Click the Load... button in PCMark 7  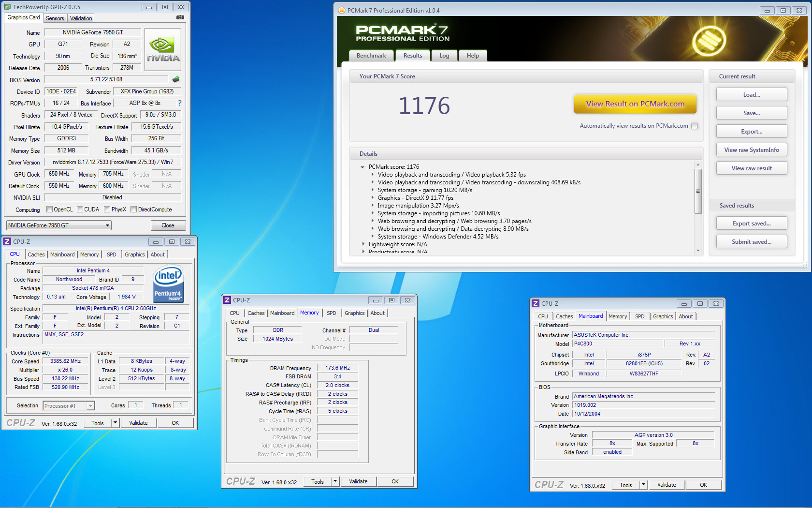(x=752, y=95)
